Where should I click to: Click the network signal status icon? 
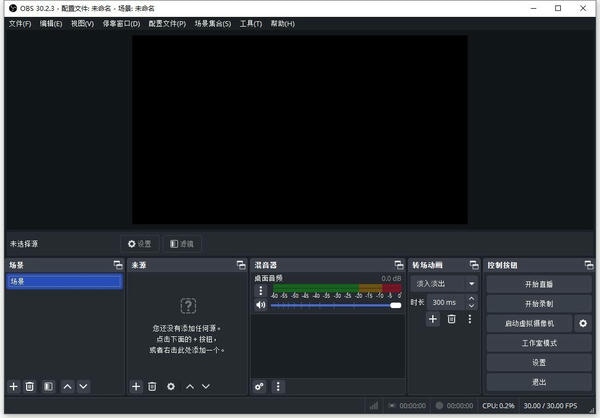[x=374, y=405]
